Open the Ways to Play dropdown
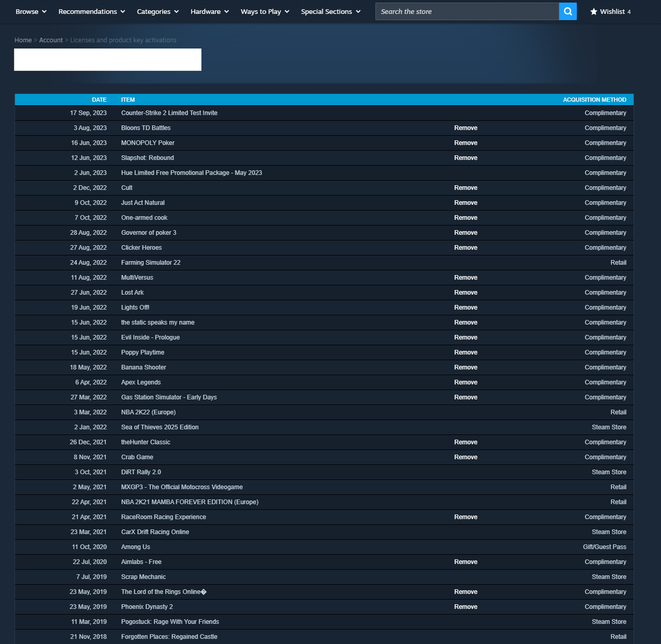 tap(264, 11)
